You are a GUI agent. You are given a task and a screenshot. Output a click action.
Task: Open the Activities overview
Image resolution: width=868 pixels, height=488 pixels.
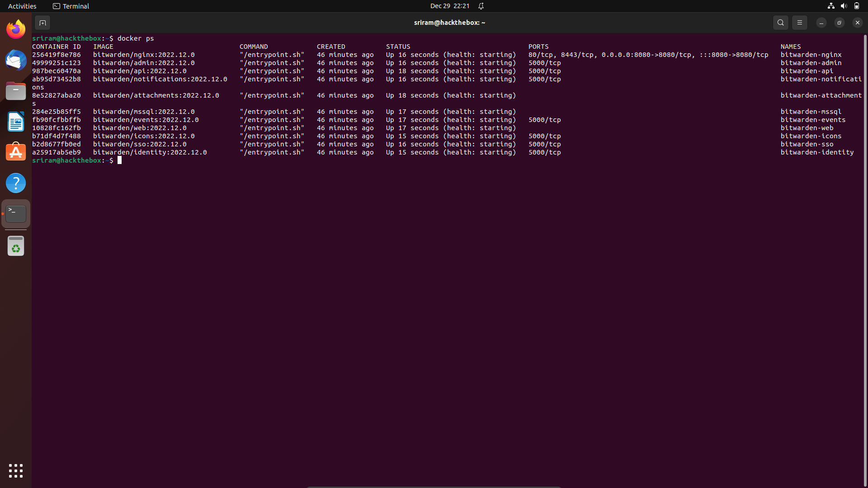tap(22, 6)
